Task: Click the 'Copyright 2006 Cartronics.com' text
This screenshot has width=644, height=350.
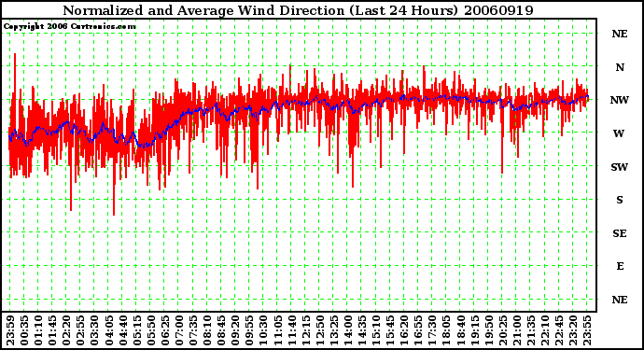Action: click(69, 27)
